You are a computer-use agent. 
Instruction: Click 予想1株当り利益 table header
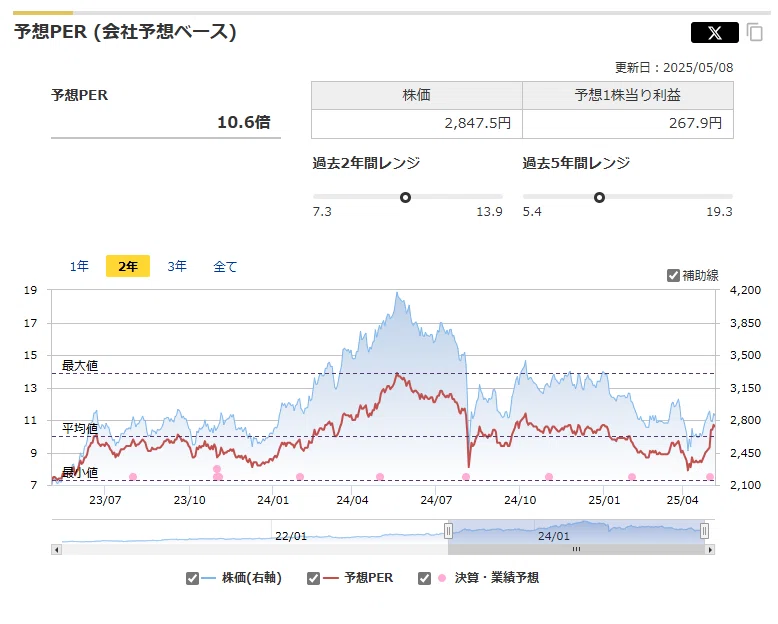[x=628, y=95]
